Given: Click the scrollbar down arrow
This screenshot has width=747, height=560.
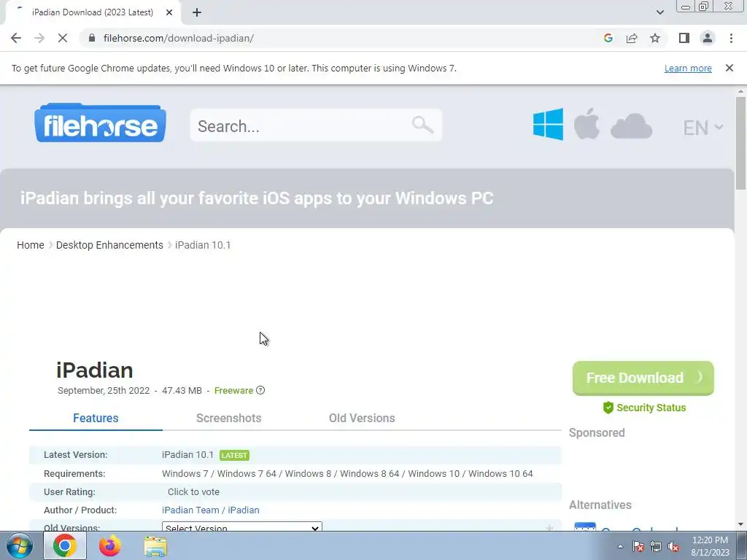Looking at the screenshot, I should (740, 525).
